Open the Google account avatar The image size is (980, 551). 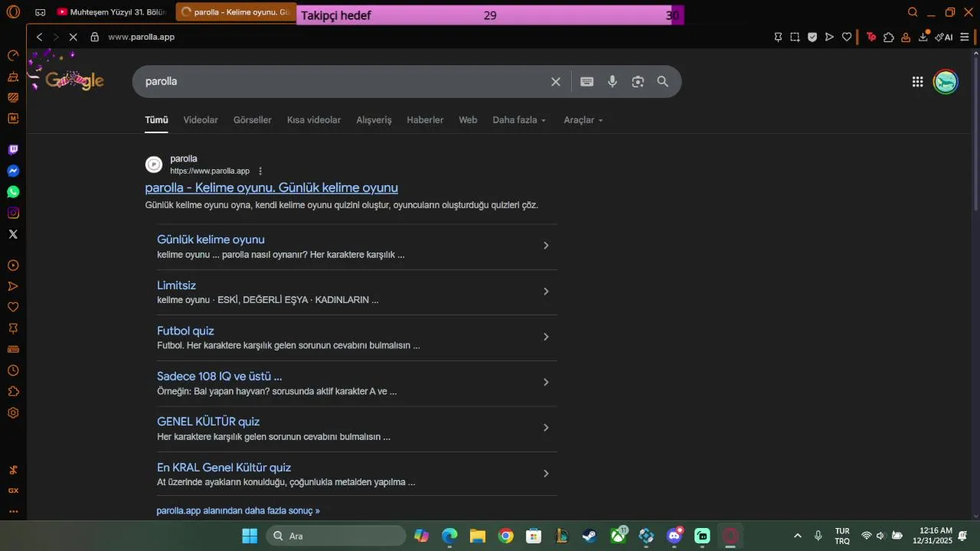coord(946,82)
